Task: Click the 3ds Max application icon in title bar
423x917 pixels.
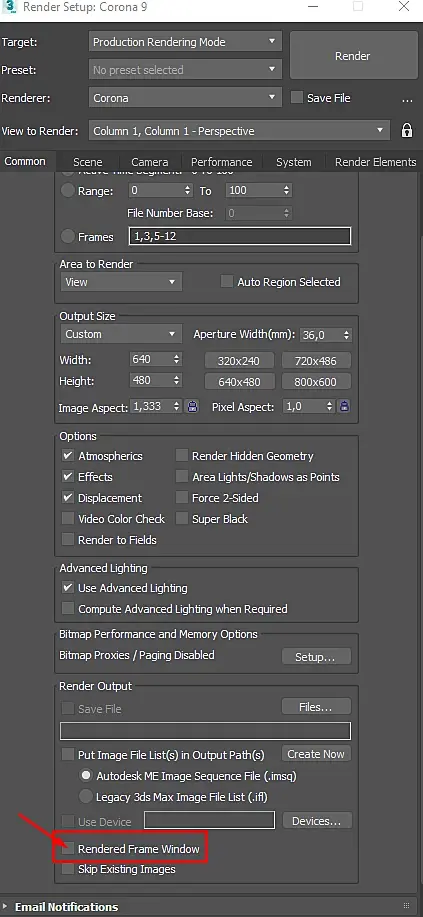Action: point(9,6)
